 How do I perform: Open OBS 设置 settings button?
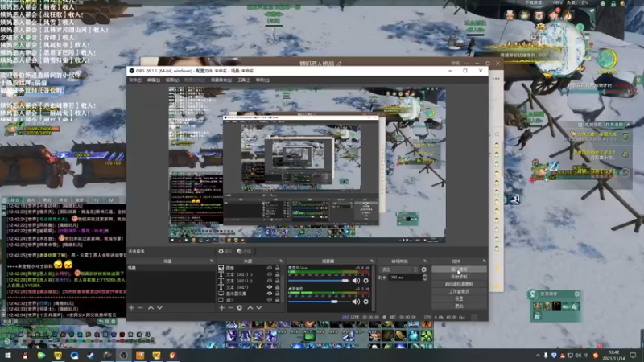tap(459, 298)
